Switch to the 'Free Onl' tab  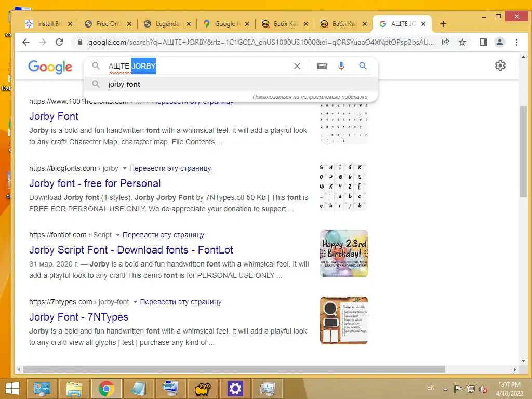pos(107,24)
